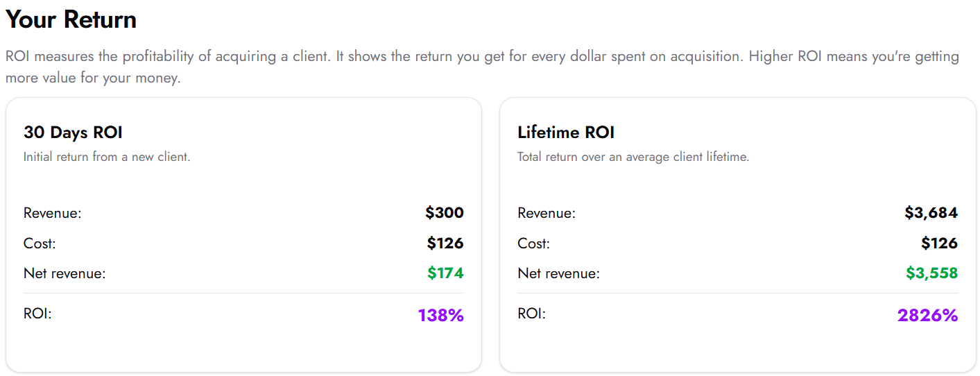Click 'Initial return from a new client' subtitle

click(107, 157)
